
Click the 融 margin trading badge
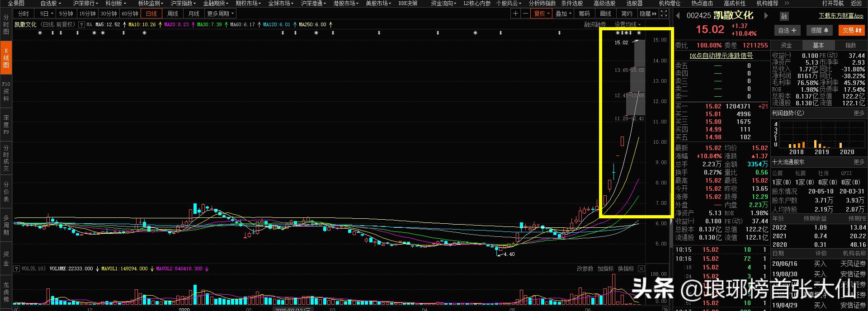click(784, 16)
